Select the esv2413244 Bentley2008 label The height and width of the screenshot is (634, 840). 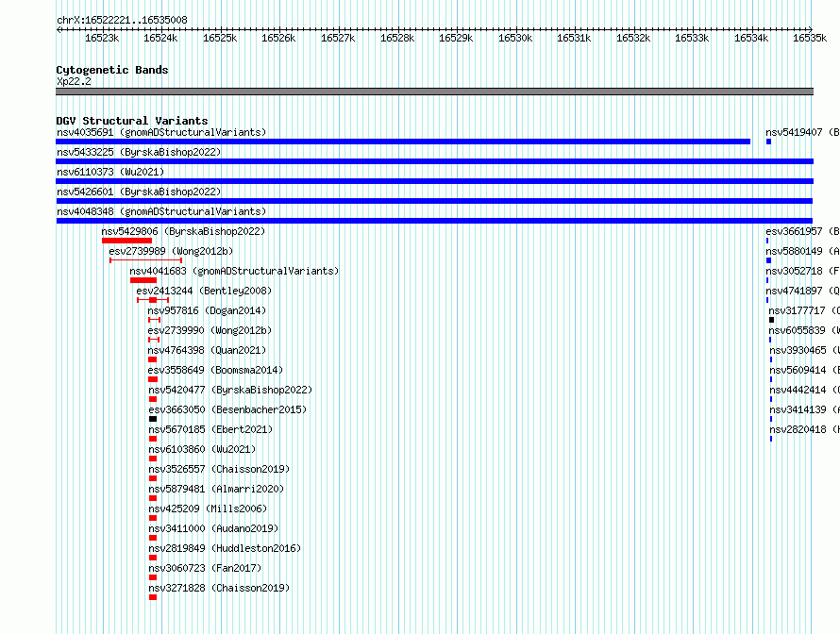point(204,291)
